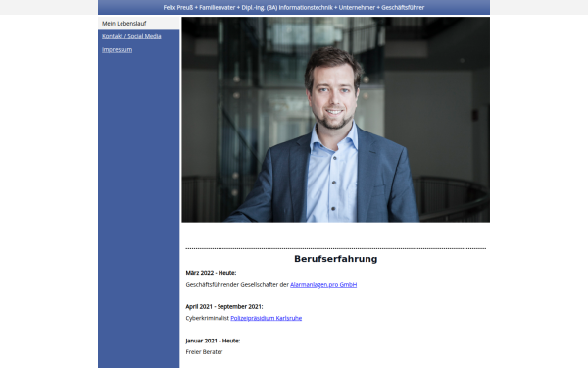
Task: Open the Polizeipräsidium Karlsruhe link
Action: coord(266,318)
